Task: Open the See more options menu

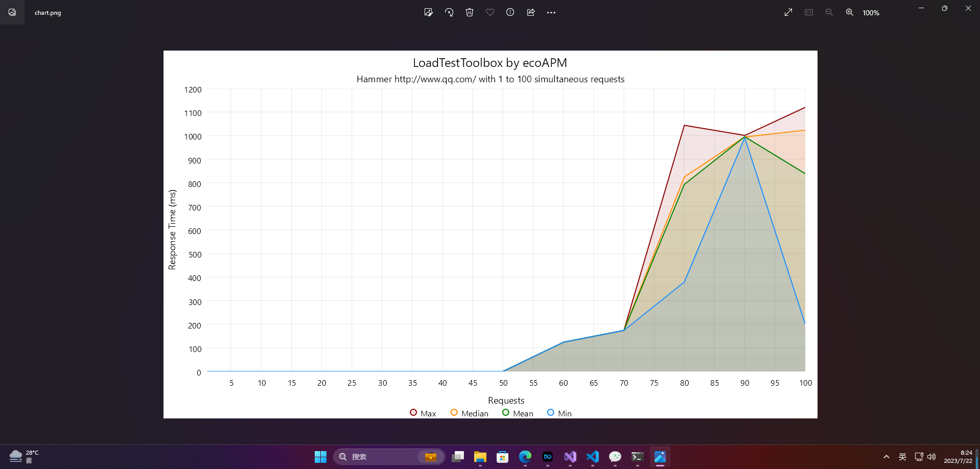Action: click(551, 12)
